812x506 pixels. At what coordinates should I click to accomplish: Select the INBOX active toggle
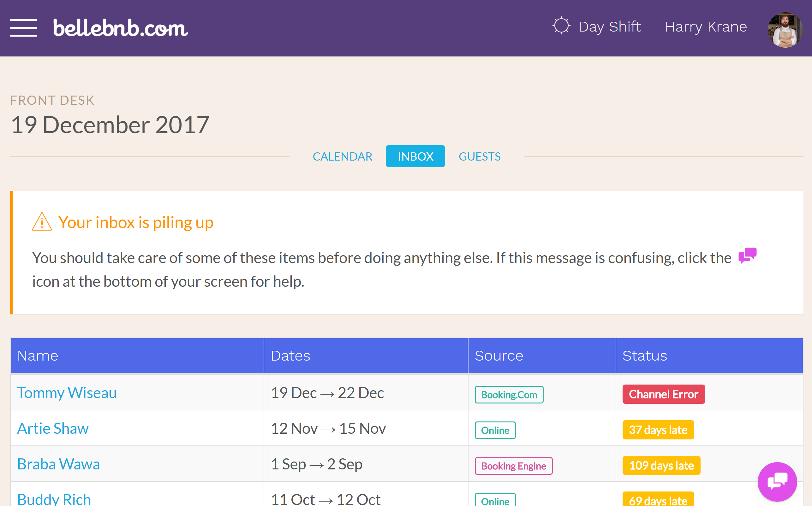(415, 156)
